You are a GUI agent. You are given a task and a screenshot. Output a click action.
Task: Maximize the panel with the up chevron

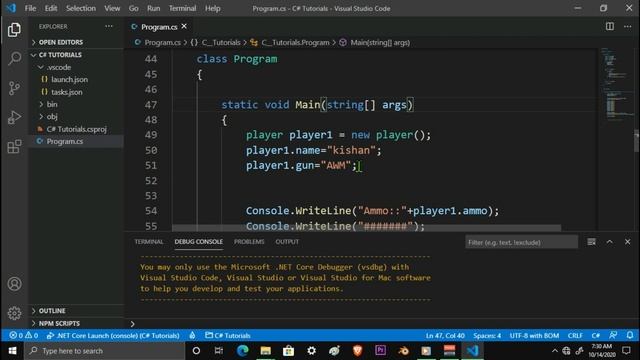coord(609,242)
